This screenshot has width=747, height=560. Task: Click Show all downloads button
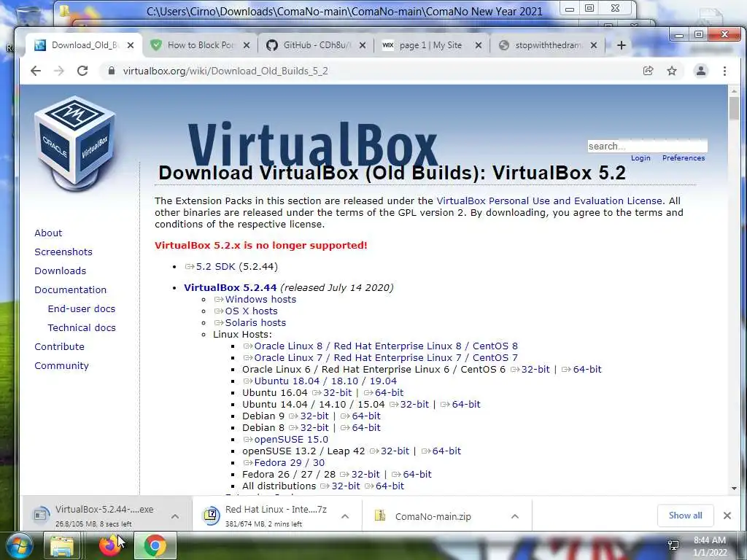[685, 516]
